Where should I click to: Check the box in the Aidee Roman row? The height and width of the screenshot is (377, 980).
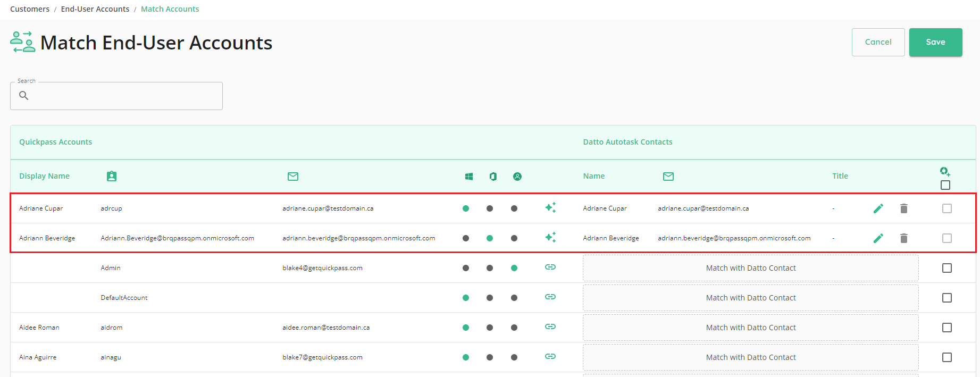click(x=947, y=328)
